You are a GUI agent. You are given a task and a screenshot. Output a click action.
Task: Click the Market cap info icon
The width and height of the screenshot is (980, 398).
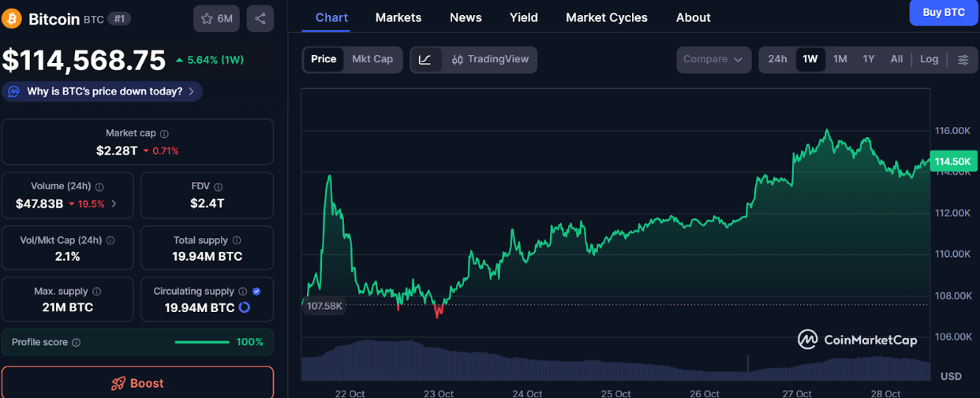(x=164, y=134)
